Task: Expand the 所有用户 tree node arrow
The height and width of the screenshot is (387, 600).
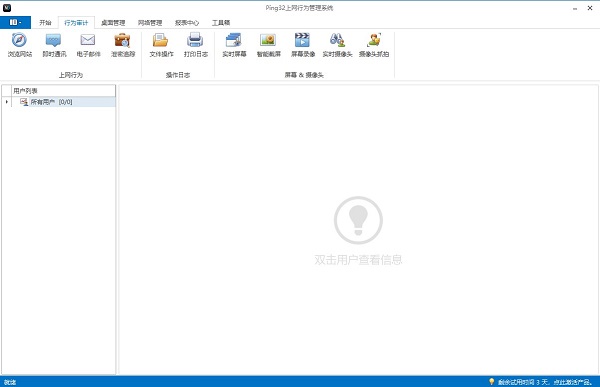Action: click(7, 102)
